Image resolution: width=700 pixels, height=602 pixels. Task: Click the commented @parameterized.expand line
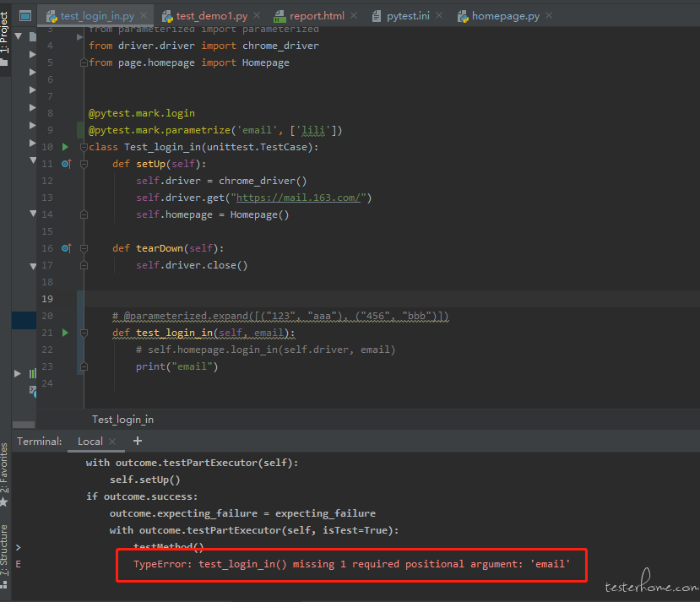click(280, 316)
